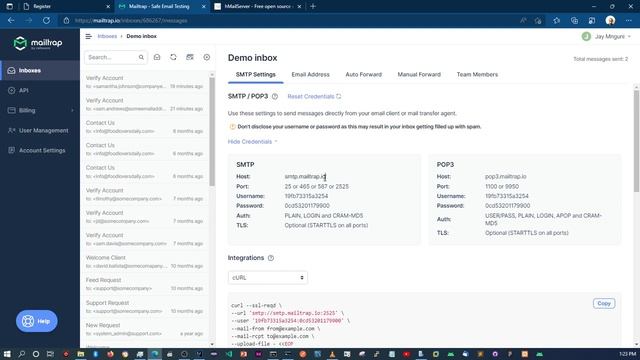Open the browser collections icon
This screenshot has height=360, width=640.
[574, 20]
